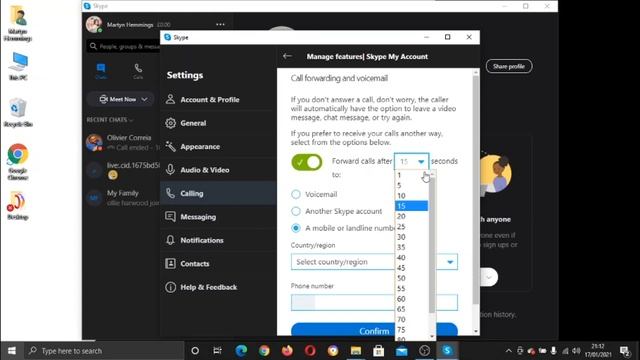Image resolution: width=640 pixels, height=360 pixels.
Task: Open the Windows Start menu
Action: (12, 351)
